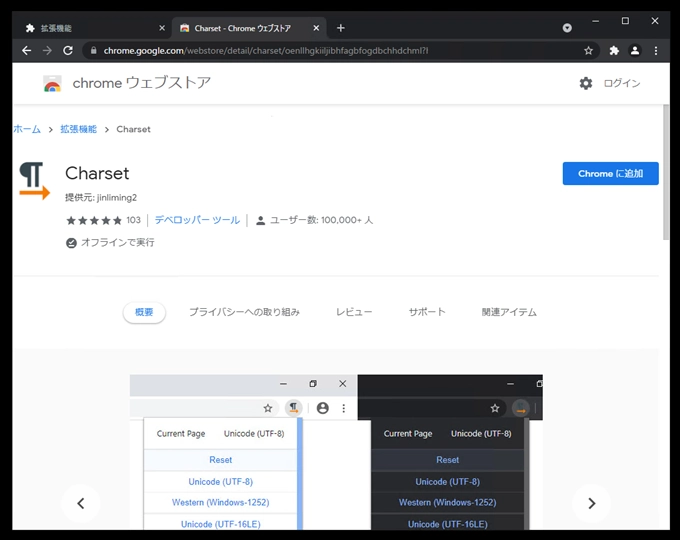
Task: Show previous screenshot with left arrow
Action: click(80, 504)
